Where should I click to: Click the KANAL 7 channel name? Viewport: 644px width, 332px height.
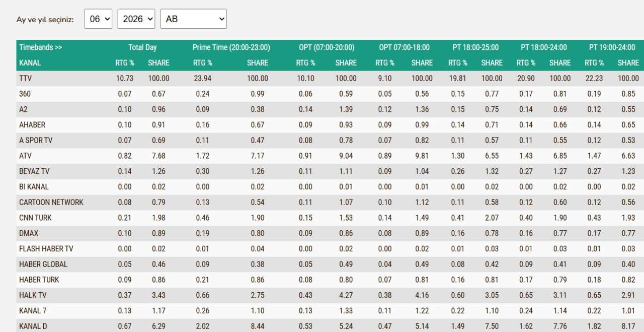(33, 311)
